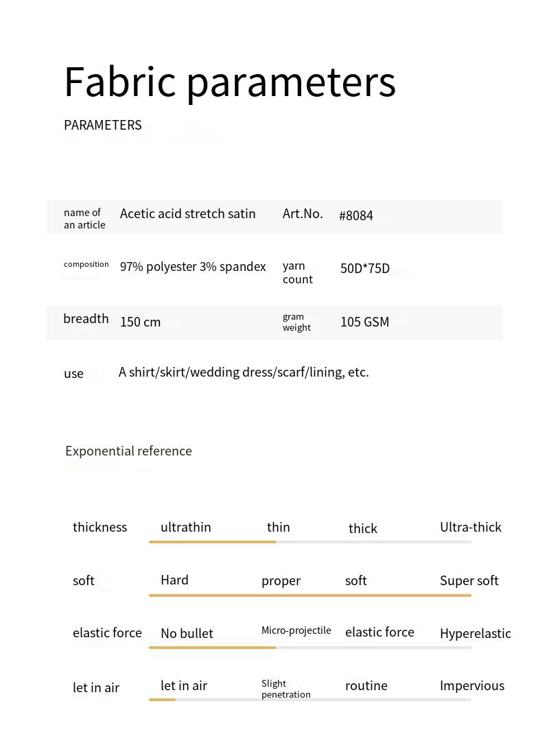The height and width of the screenshot is (756, 549).
Task: Click the "Slight penetration" label
Action: (285, 689)
